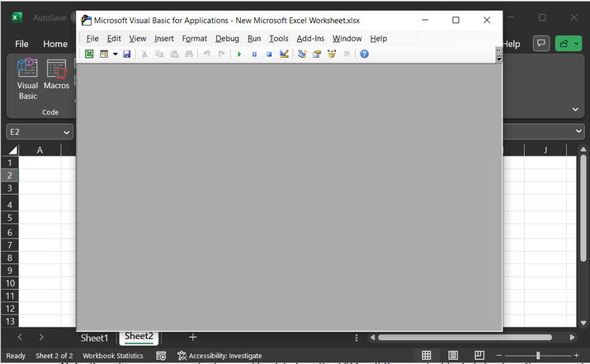Select row 2 header in Excel
The image size is (590, 364).
point(10,176)
